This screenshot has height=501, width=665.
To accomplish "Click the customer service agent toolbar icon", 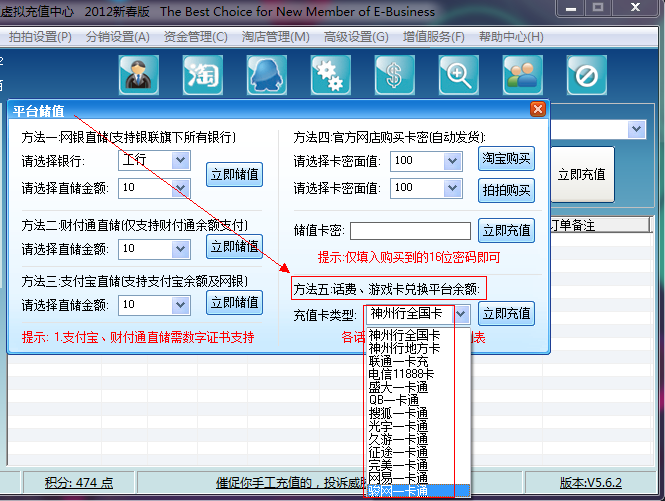I will pyautogui.click(x=139, y=74).
